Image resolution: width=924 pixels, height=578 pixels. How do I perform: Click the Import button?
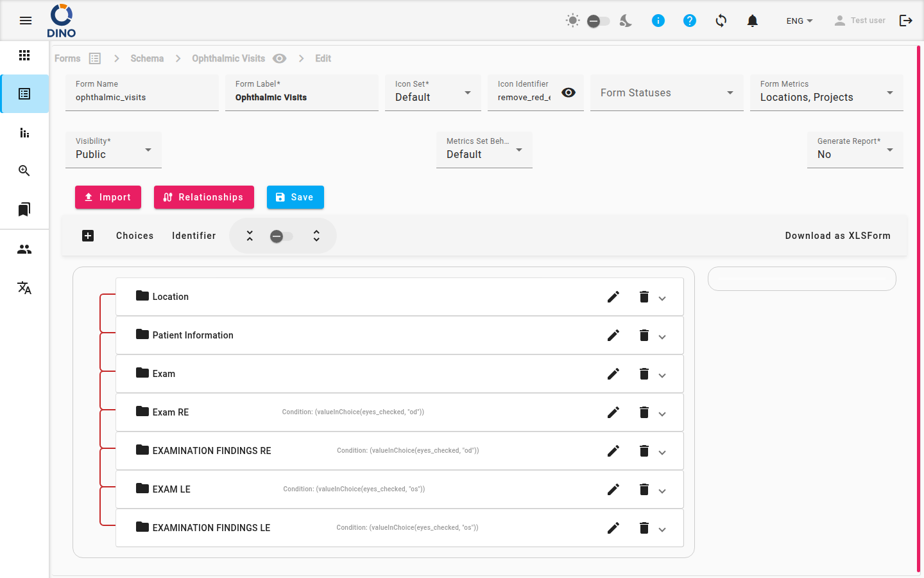(x=108, y=197)
